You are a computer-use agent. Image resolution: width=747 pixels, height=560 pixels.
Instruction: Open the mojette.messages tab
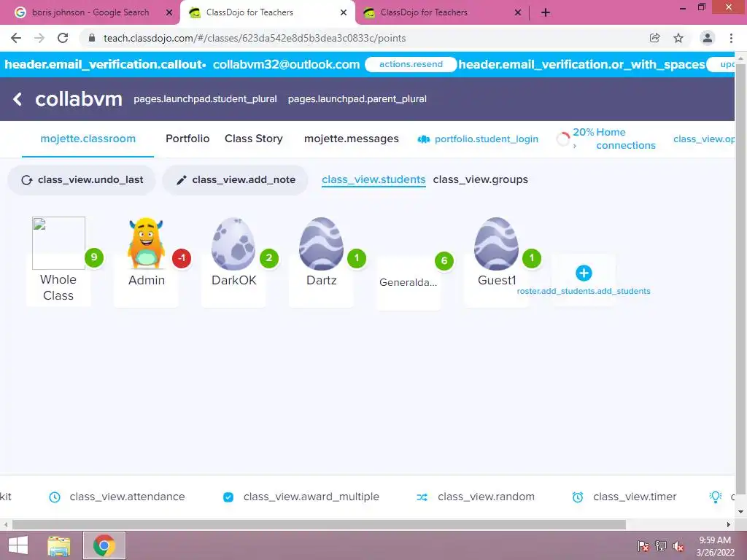point(352,139)
